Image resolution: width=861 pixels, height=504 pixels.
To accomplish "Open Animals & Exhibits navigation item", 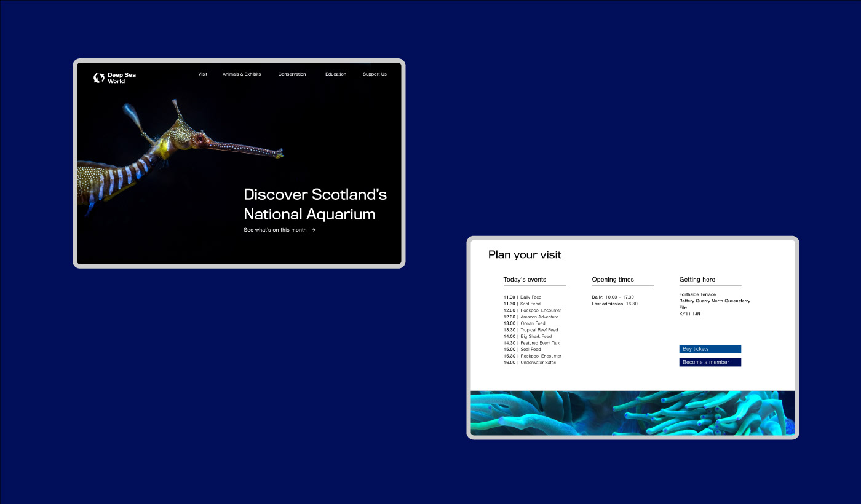I will coord(242,74).
